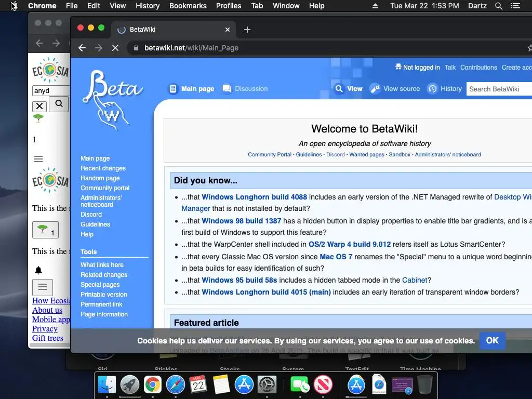The height and width of the screenshot is (399, 532).
Task: Open the boxed hamburger menu in Ecosia window
Action: pos(43,287)
